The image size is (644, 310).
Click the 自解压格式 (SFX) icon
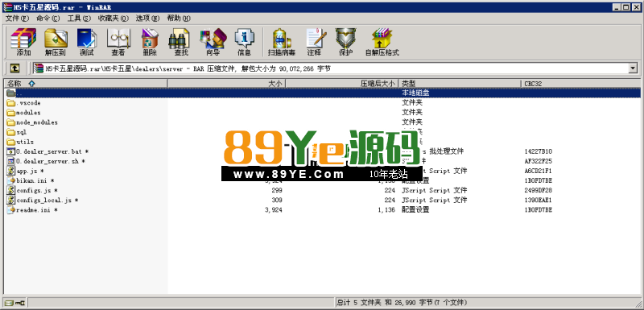coord(382,42)
